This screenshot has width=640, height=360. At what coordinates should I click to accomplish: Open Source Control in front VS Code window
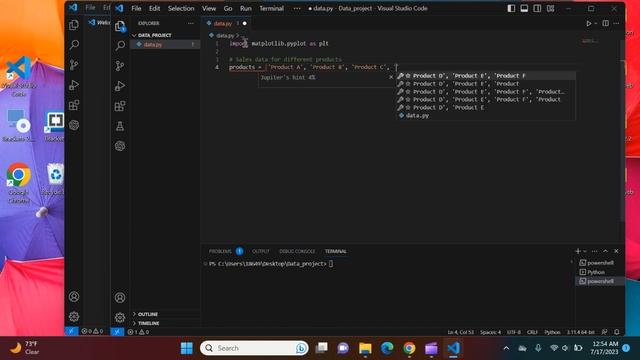120,66
